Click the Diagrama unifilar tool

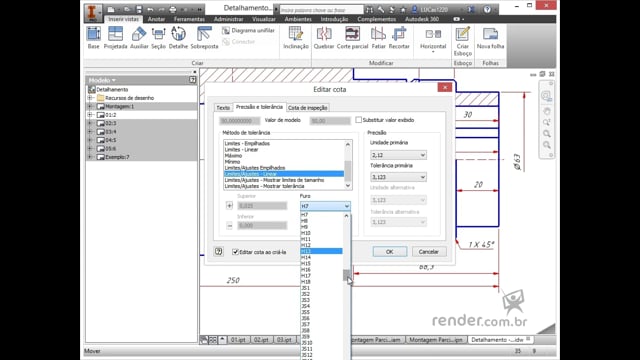click(248, 31)
